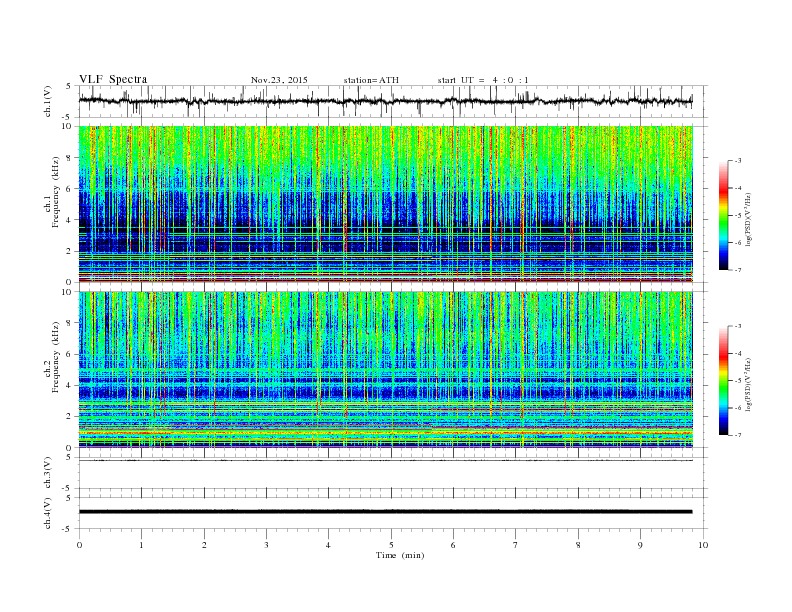Click time axis tick label "6" at the bottom
The width and height of the screenshot is (792, 612).
tap(453, 545)
